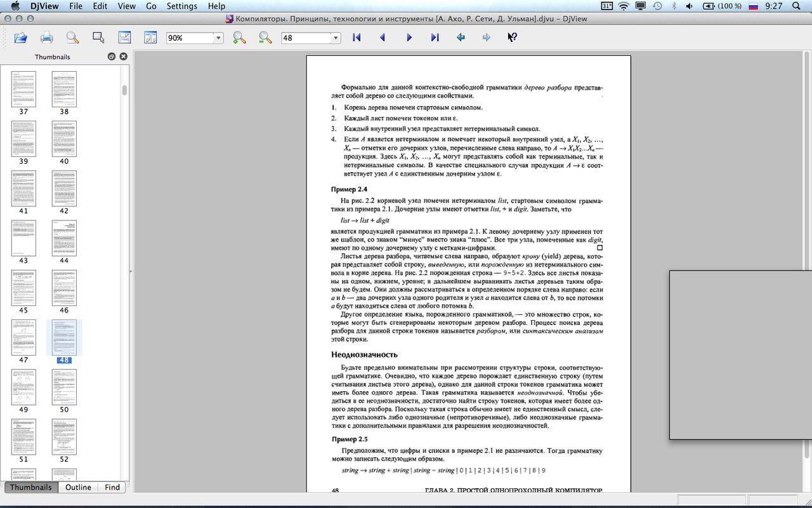
Task: Open the Wi-Fi status menu
Action: click(x=624, y=6)
